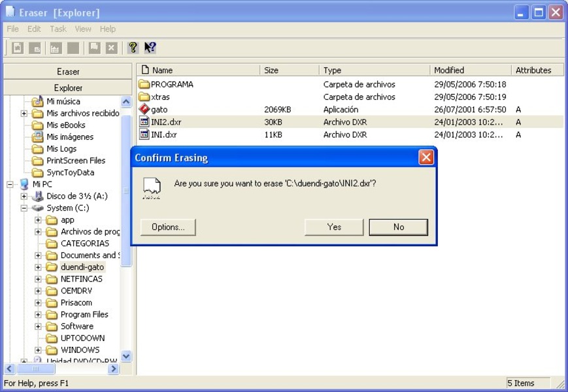
Task: Click the INI.dxr file icon
Action: pyautogui.click(x=144, y=135)
